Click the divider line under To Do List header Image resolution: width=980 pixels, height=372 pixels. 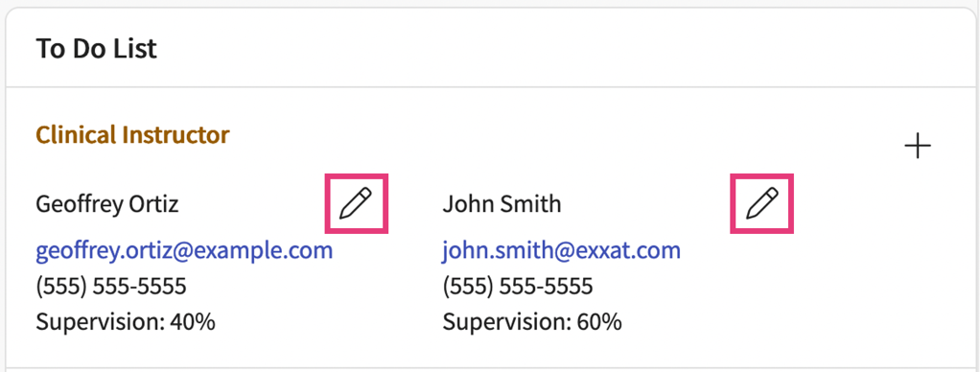(490, 86)
